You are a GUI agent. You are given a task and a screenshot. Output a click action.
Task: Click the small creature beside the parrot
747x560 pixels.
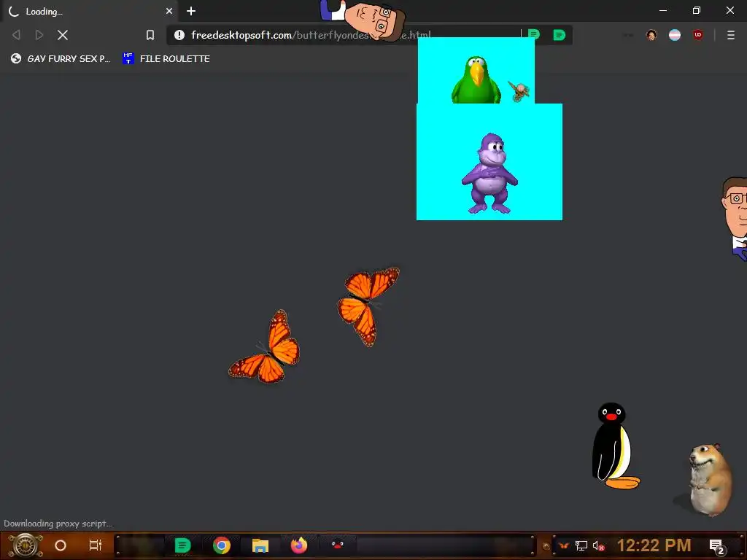pyautogui.click(x=519, y=91)
